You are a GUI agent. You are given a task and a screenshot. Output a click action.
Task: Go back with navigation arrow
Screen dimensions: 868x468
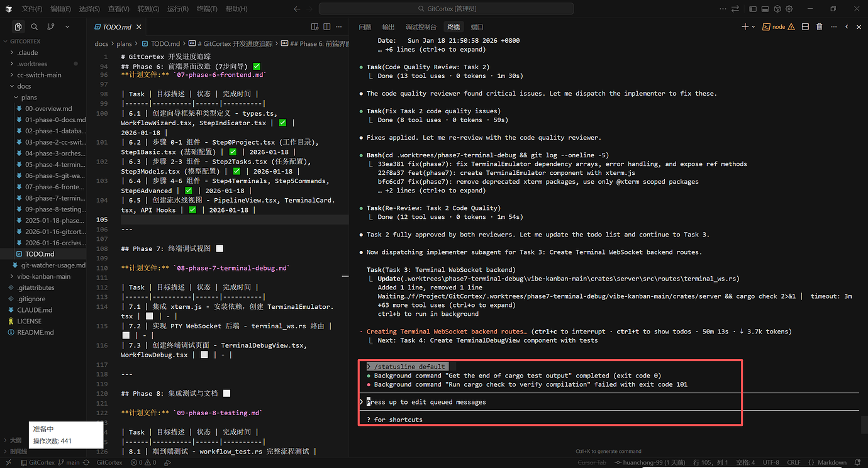point(297,9)
